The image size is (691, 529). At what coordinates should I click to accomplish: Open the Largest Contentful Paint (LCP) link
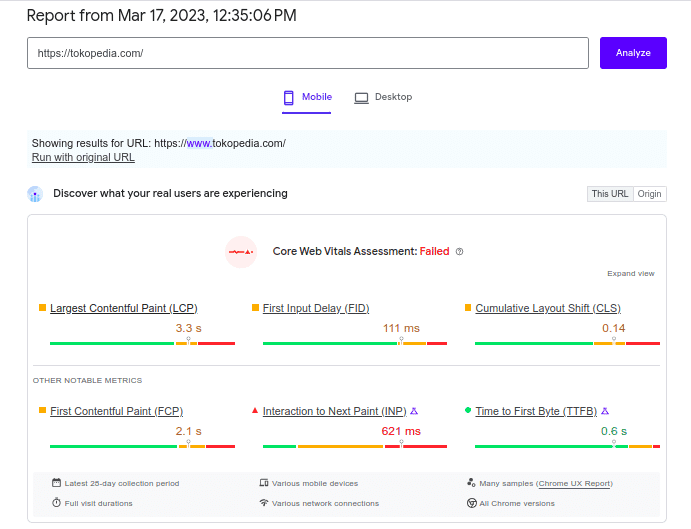click(123, 308)
